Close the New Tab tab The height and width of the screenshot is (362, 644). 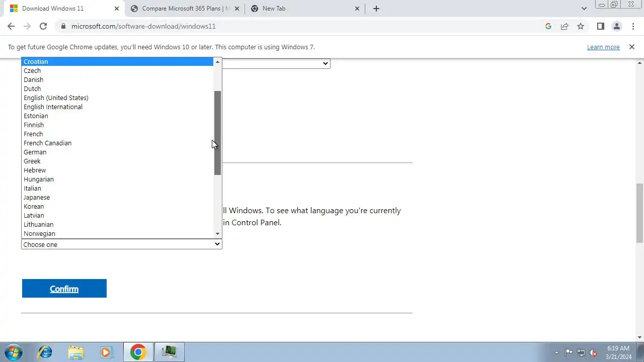[357, 9]
